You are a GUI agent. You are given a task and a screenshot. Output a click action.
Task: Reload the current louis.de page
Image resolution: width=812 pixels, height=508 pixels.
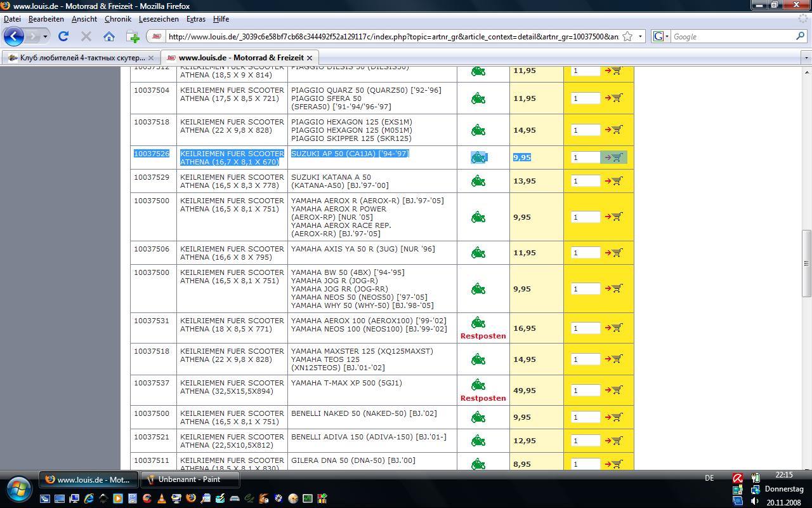pyautogui.click(x=63, y=37)
